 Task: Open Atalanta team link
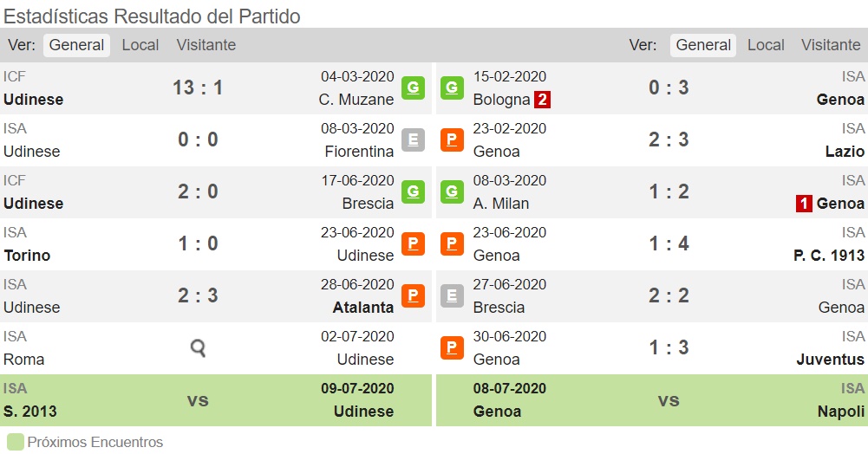pos(363,308)
